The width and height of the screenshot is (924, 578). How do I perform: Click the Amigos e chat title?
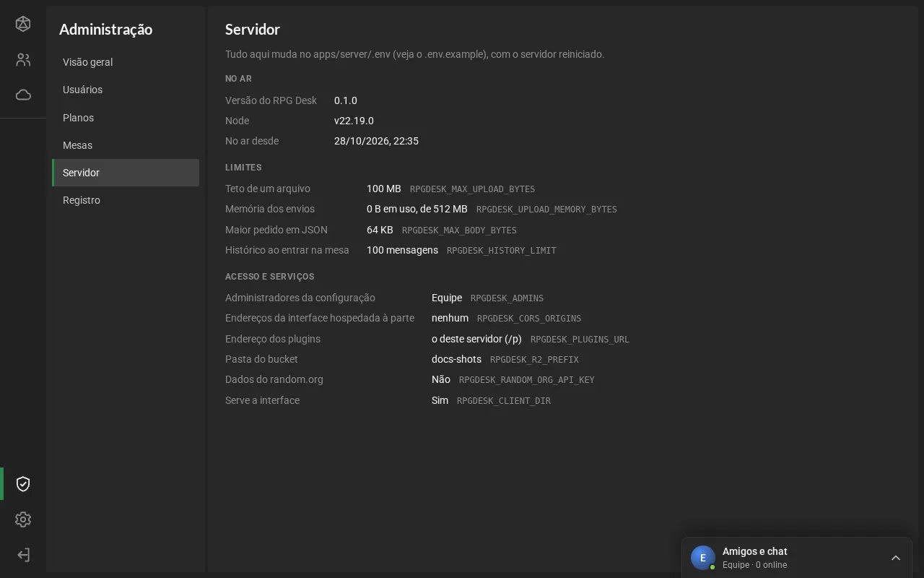(754, 551)
